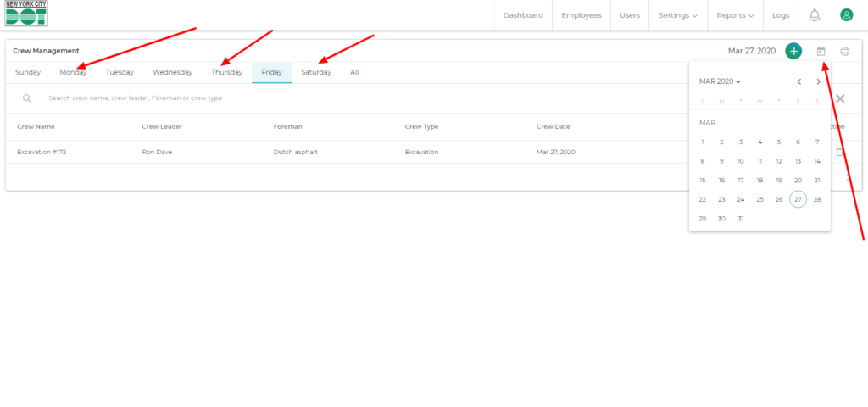Open the calendar date picker icon
The image size is (868, 407).
[821, 52]
